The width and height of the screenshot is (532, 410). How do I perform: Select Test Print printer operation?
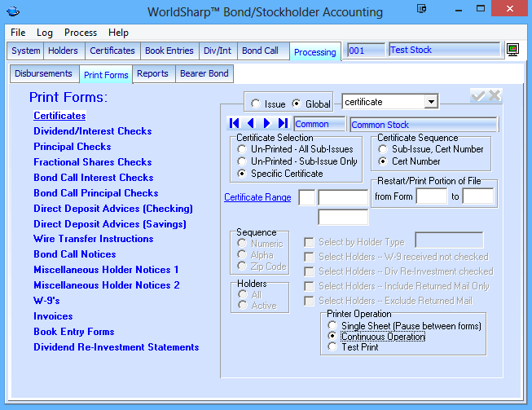point(332,347)
